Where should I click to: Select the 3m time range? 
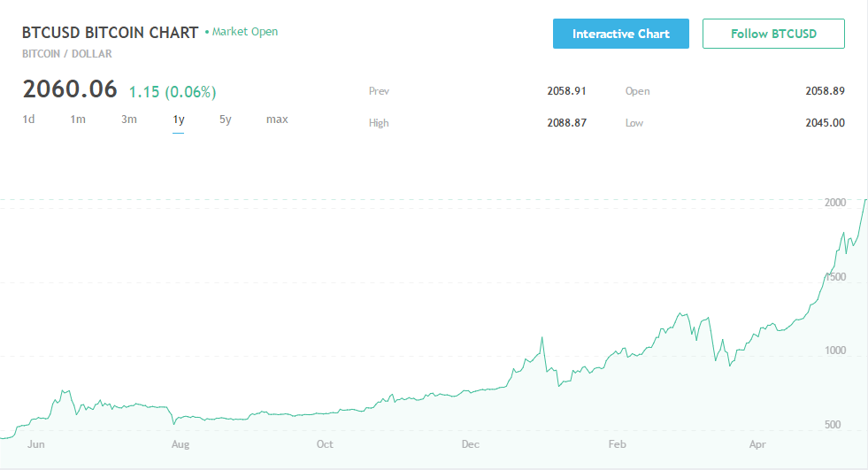pyautogui.click(x=129, y=119)
